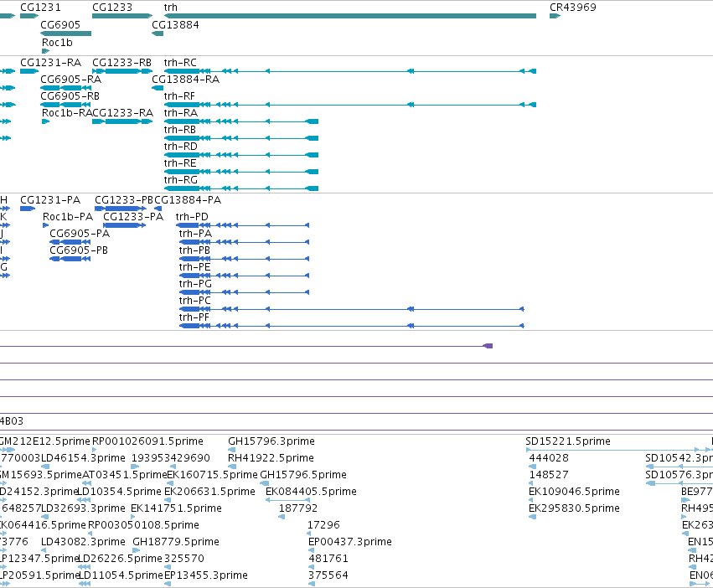
Task: Click EST RP001026091.5prime
Action: click(x=147, y=441)
